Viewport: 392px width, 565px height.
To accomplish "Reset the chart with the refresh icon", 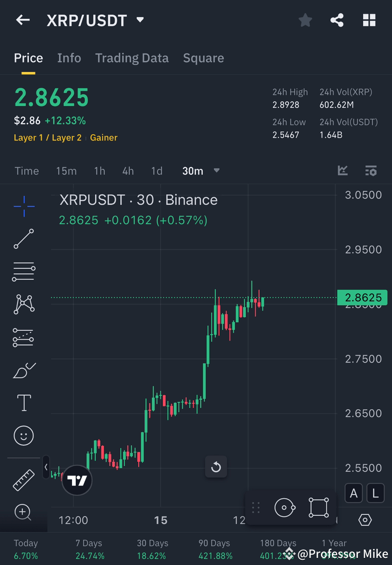I will [x=216, y=467].
